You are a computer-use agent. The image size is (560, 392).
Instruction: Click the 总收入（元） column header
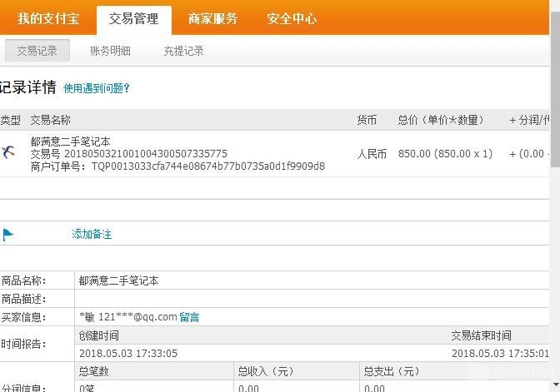[x=265, y=371]
